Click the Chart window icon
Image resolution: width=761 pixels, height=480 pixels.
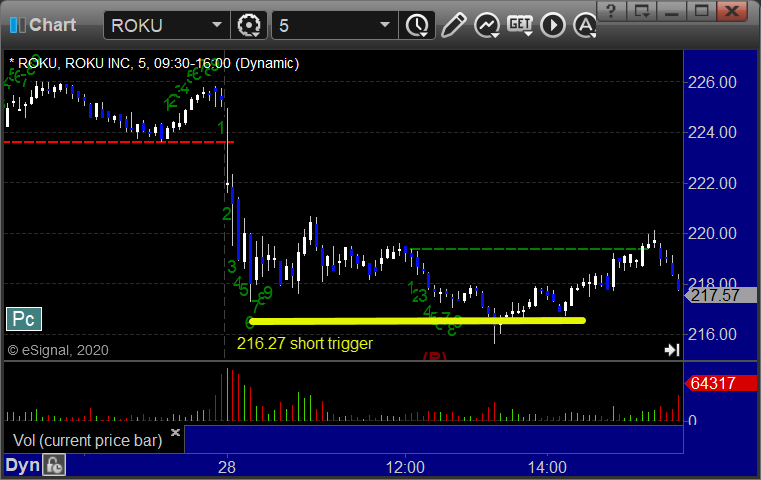(17, 25)
